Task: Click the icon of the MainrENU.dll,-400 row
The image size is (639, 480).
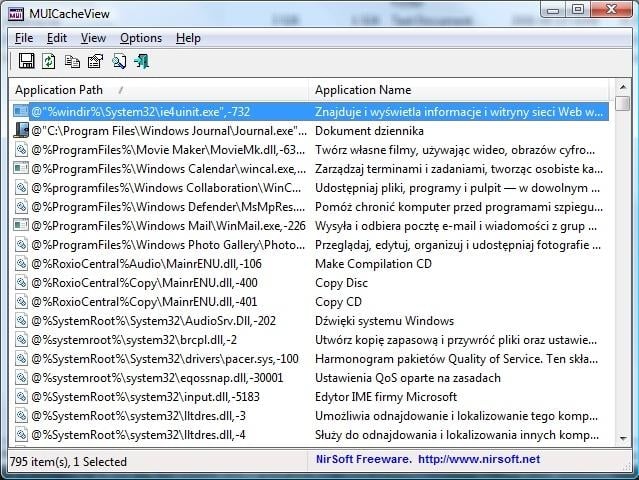Action: [21, 282]
